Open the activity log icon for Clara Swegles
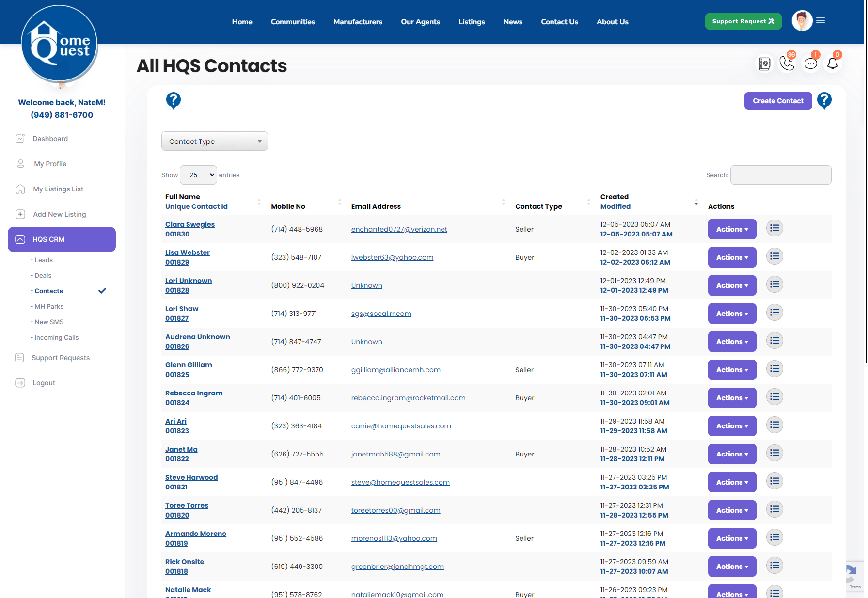 [774, 228]
